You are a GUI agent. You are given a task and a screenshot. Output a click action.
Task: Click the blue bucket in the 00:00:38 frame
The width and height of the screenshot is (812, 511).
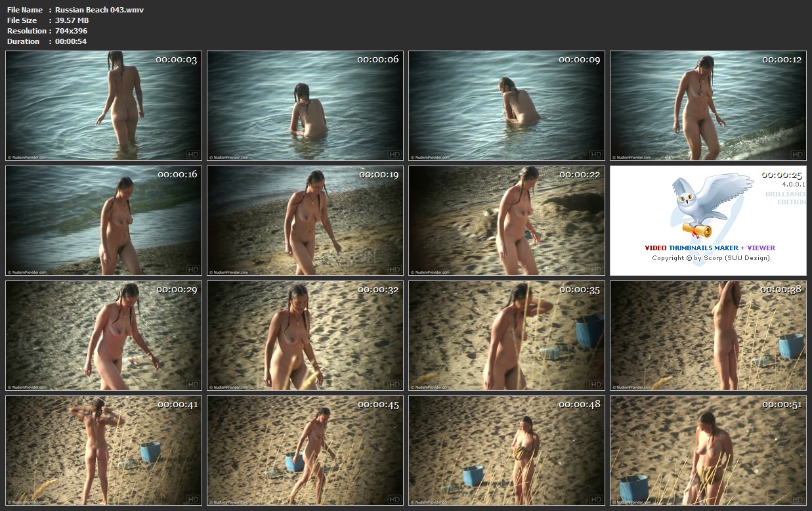tap(791, 345)
